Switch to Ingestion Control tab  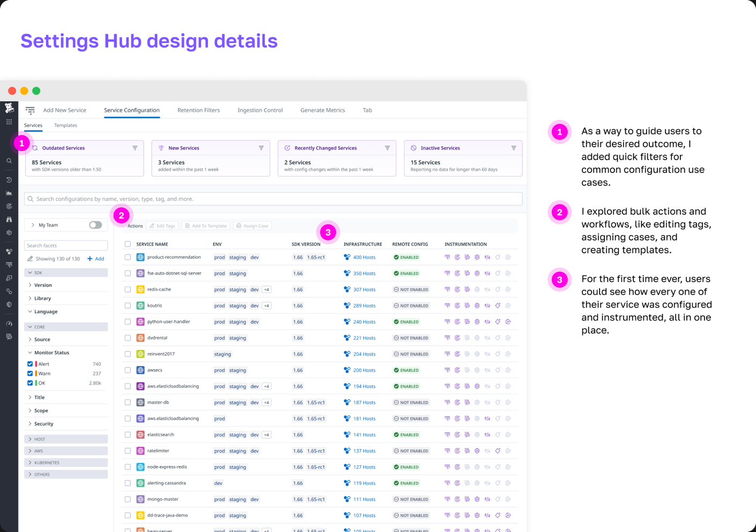pos(260,110)
